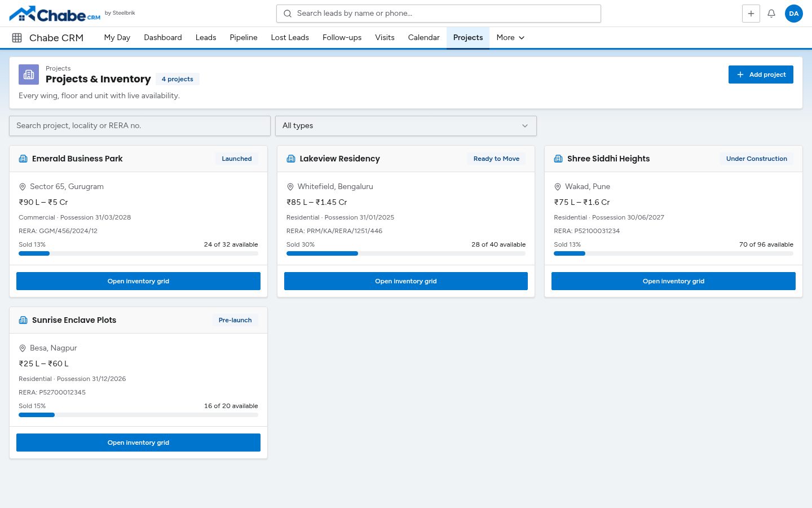Open the Pipeline tab
This screenshot has height=508, width=812.
tap(244, 38)
